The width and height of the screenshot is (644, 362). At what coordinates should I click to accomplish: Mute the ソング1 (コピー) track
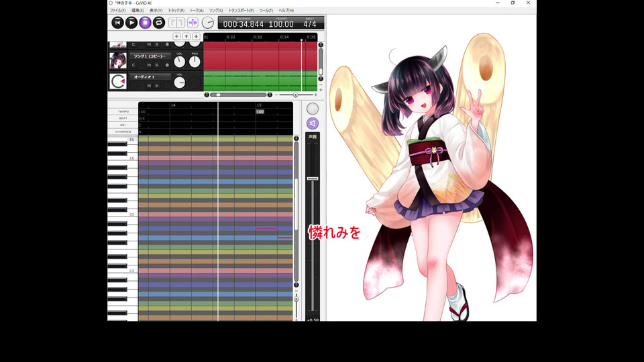(149, 65)
